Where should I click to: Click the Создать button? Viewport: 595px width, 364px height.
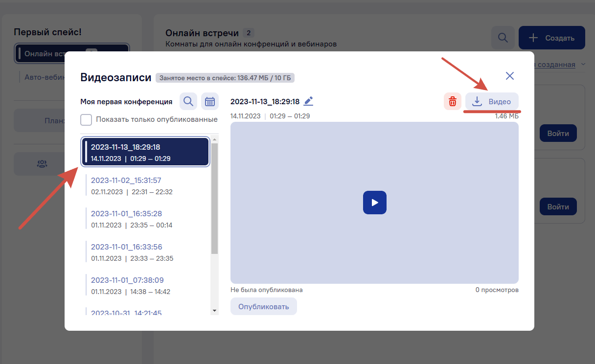click(x=552, y=38)
